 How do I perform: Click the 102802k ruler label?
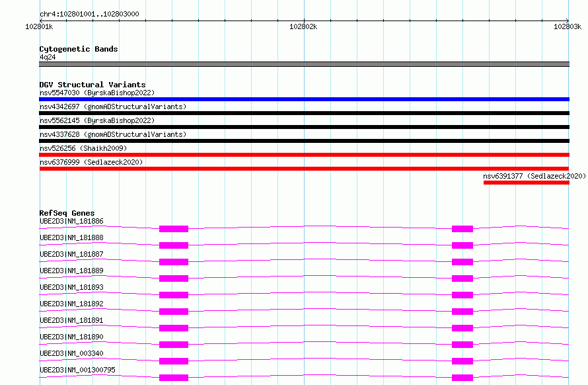point(303,26)
